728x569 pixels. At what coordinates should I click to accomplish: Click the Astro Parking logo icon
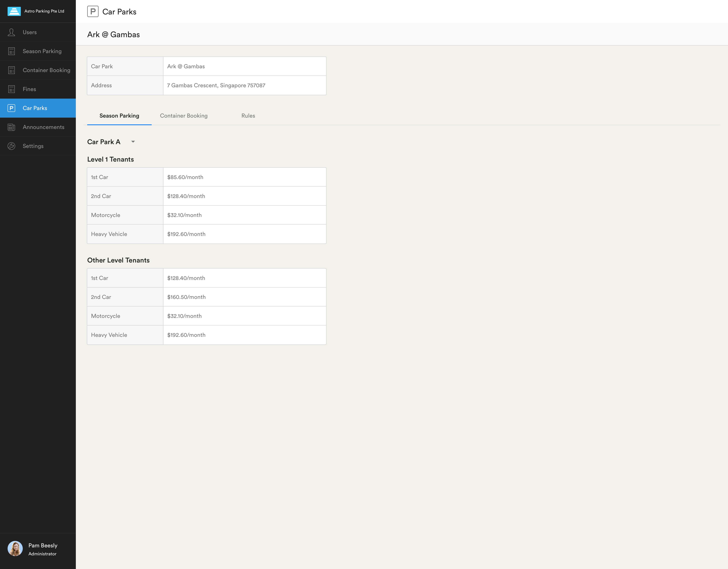(x=14, y=11)
